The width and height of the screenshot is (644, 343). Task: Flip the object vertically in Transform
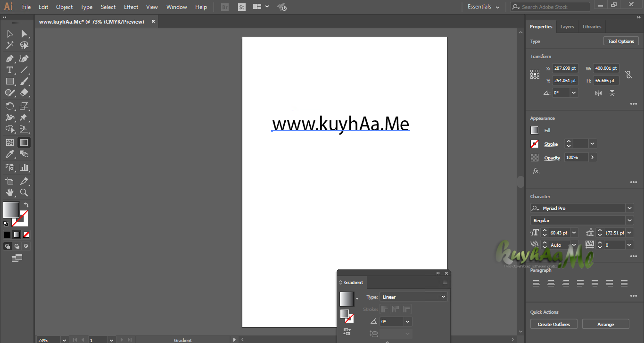(x=612, y=93)
